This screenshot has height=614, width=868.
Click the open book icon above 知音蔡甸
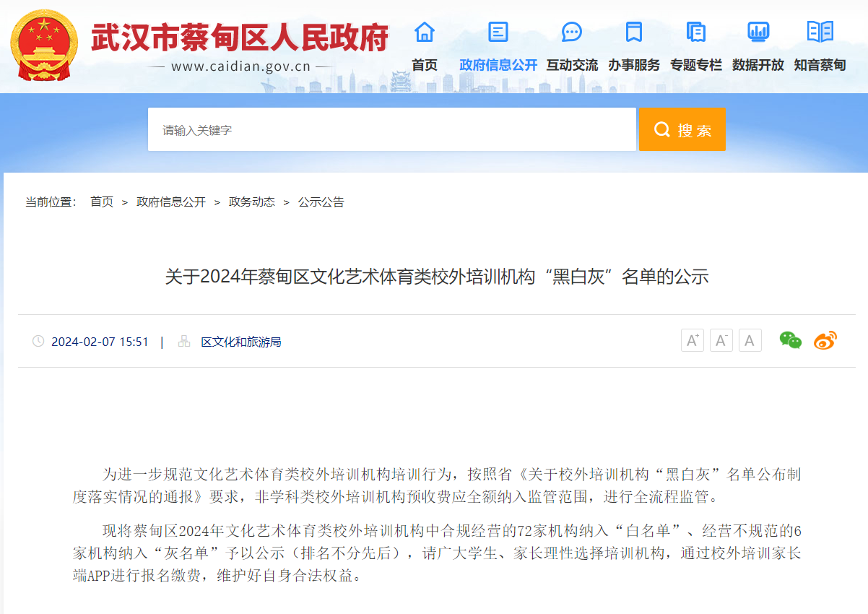point(820,32)
